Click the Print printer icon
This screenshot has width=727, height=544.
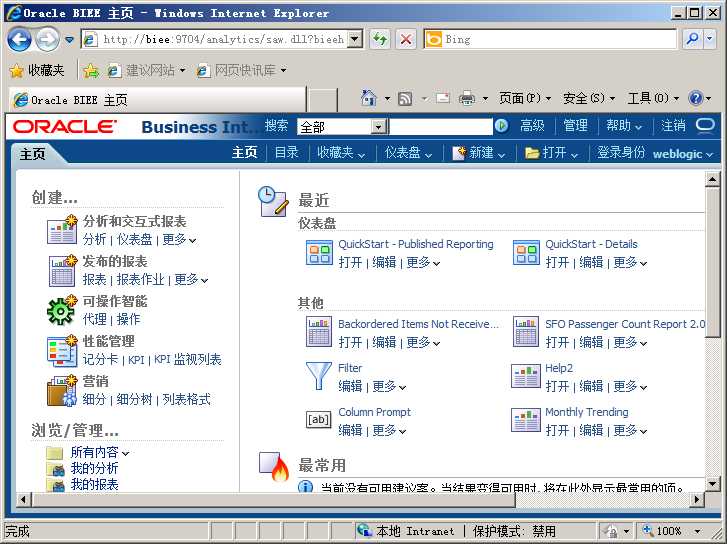click(x=467, y=98)
